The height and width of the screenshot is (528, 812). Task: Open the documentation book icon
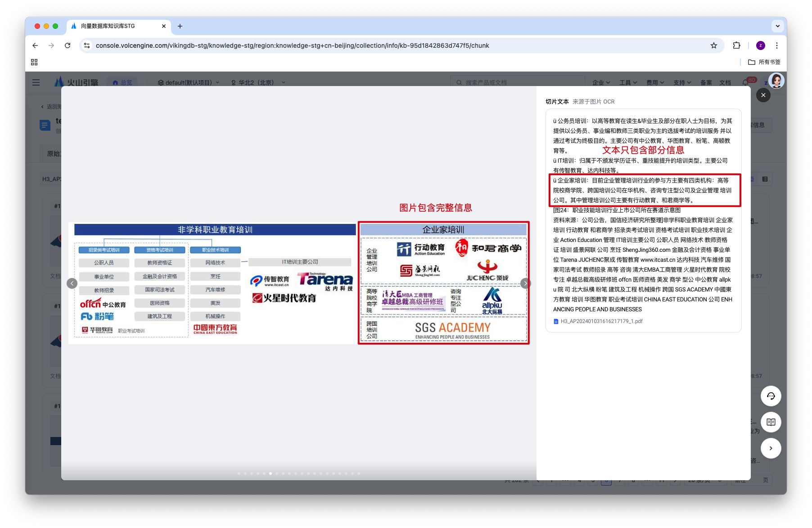click(771, 422)
